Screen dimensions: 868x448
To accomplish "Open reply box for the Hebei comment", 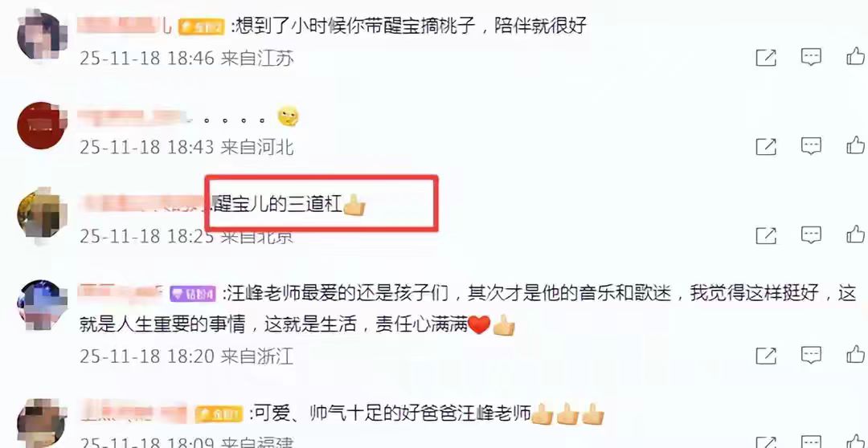I will (811, 146).
